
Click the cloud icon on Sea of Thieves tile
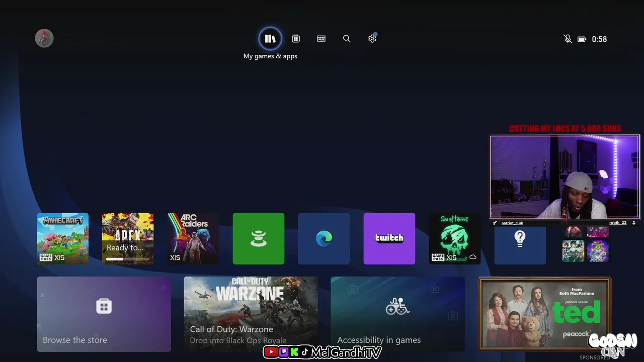[x=473, y=257]
